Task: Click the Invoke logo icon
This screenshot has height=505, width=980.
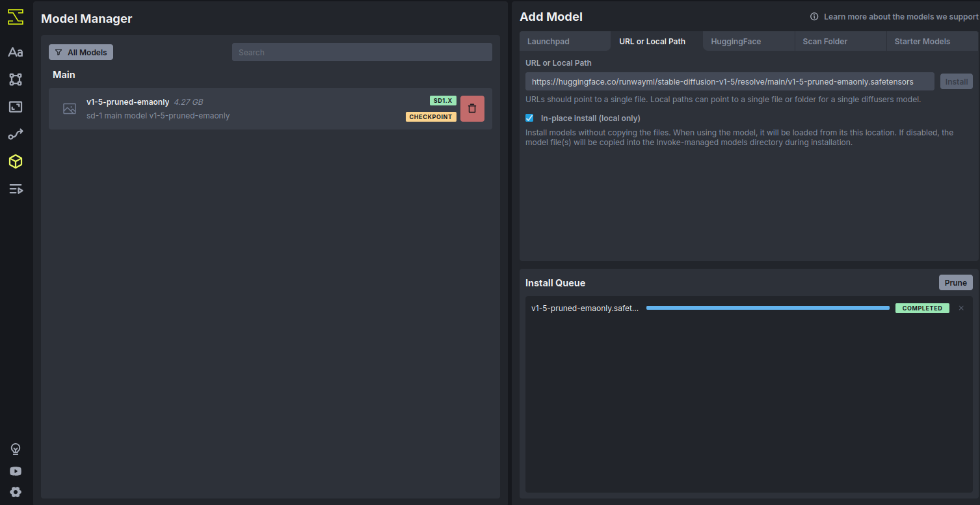Action: [16, 18]
